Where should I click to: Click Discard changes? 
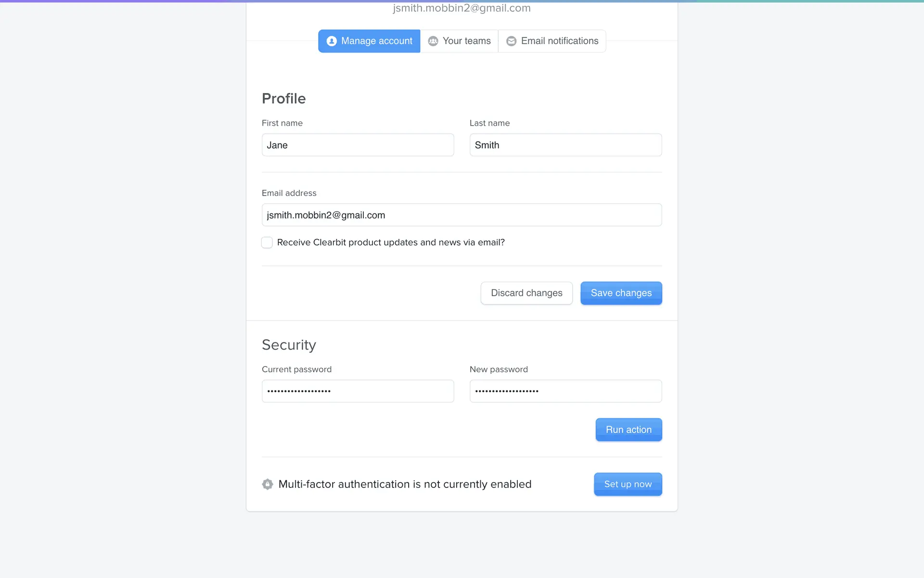[526, 293]
